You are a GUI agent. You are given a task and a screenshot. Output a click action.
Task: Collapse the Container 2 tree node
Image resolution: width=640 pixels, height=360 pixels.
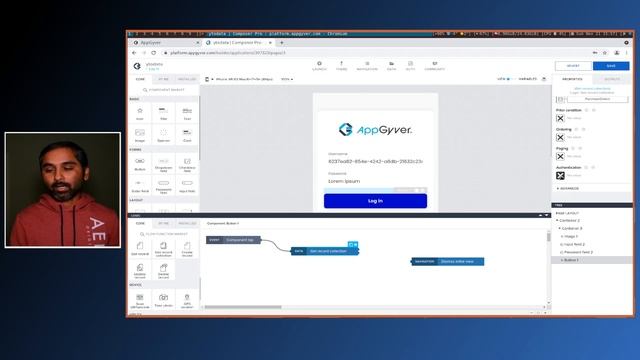558,220
